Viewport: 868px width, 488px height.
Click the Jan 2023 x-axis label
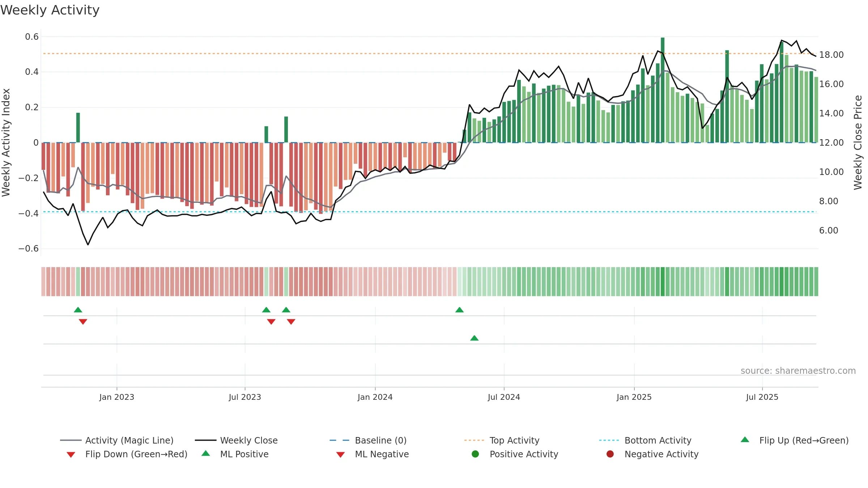pyautogui.click(x=117, y=397)
